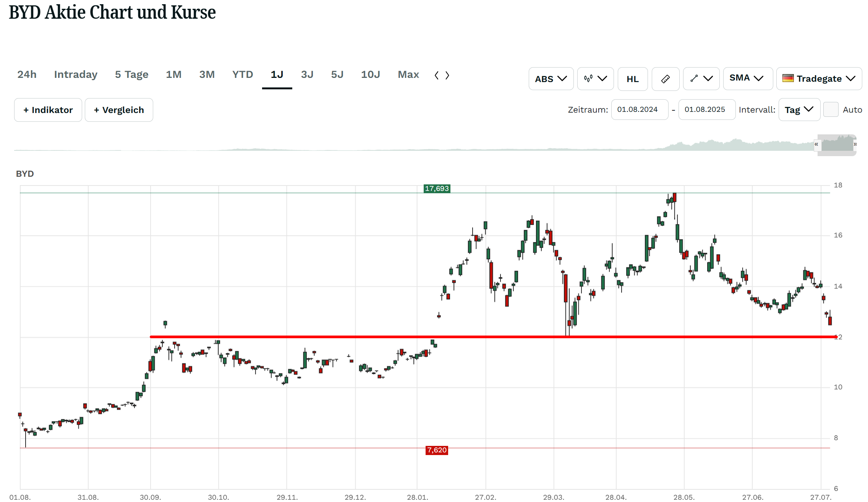The height and width of the screenshot is (502, 868).
Task: Open the candlestick chart type dropdown
Action: [x=595, y=79]
